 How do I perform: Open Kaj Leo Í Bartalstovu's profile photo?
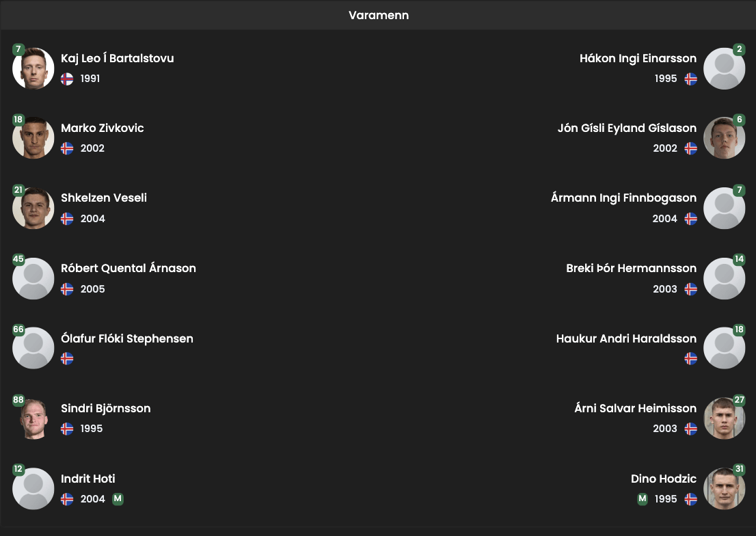[x=33, y=68]
